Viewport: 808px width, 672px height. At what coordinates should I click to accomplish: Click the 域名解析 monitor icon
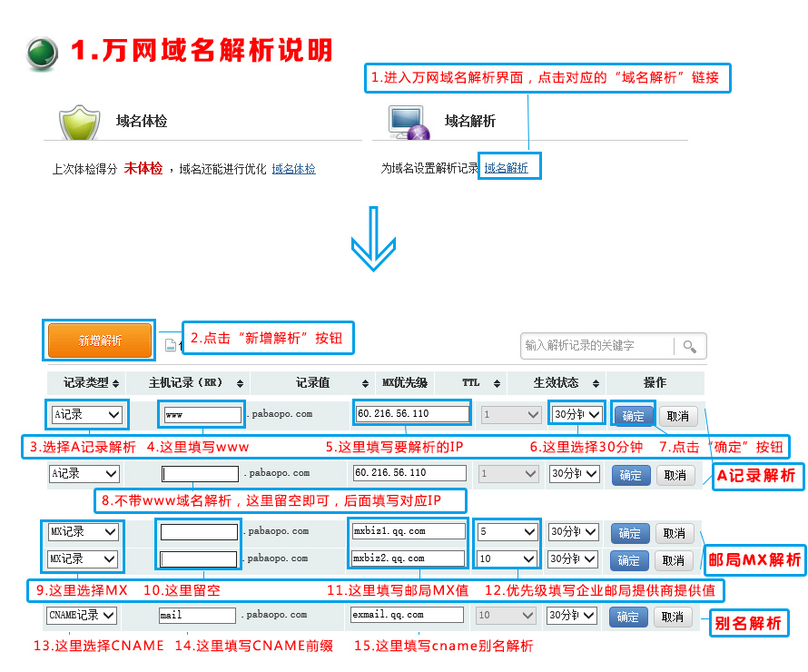click(408, 122)
